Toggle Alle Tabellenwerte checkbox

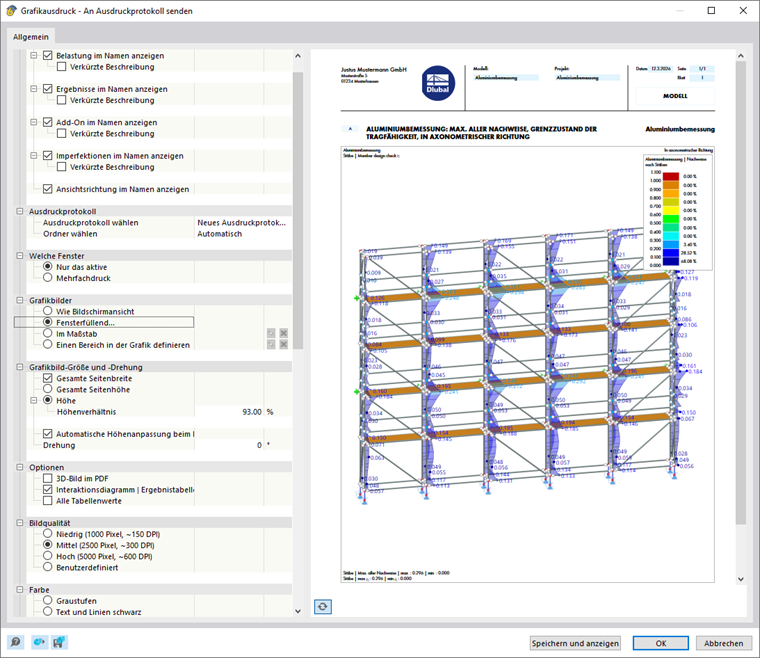click(48, 501)
